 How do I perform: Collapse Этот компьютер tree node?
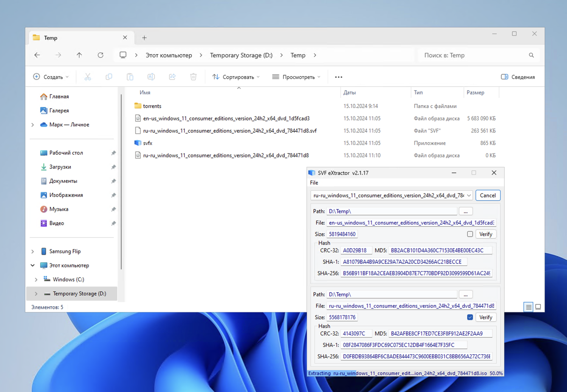(x=33, y=265)
